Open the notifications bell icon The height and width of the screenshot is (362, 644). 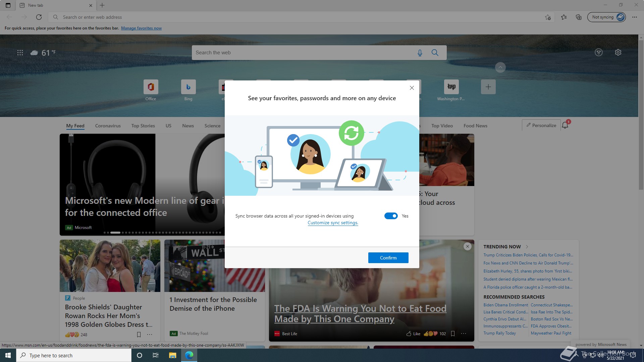tap(565, 125)
